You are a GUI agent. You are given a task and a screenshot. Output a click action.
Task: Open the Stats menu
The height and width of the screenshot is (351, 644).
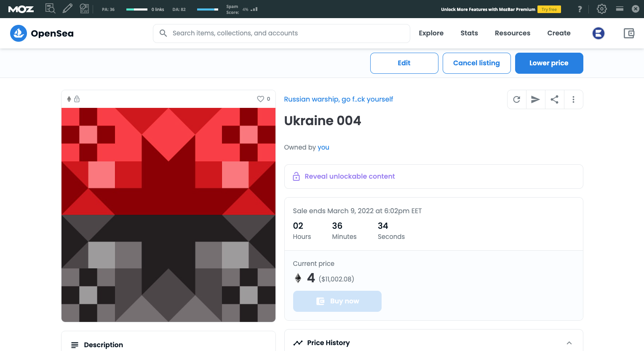(x=469, y=33)
